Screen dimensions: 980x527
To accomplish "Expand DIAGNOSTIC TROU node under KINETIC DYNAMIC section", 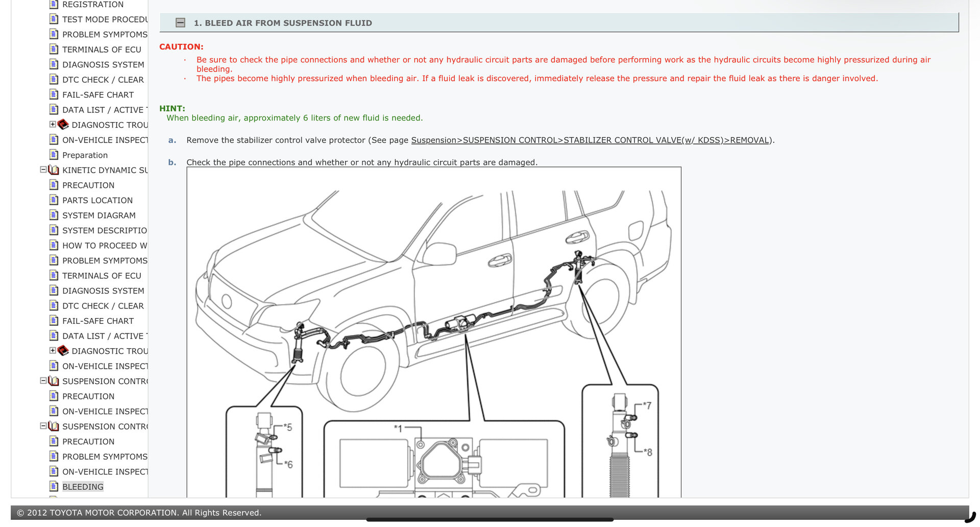I will pos(53,350).
